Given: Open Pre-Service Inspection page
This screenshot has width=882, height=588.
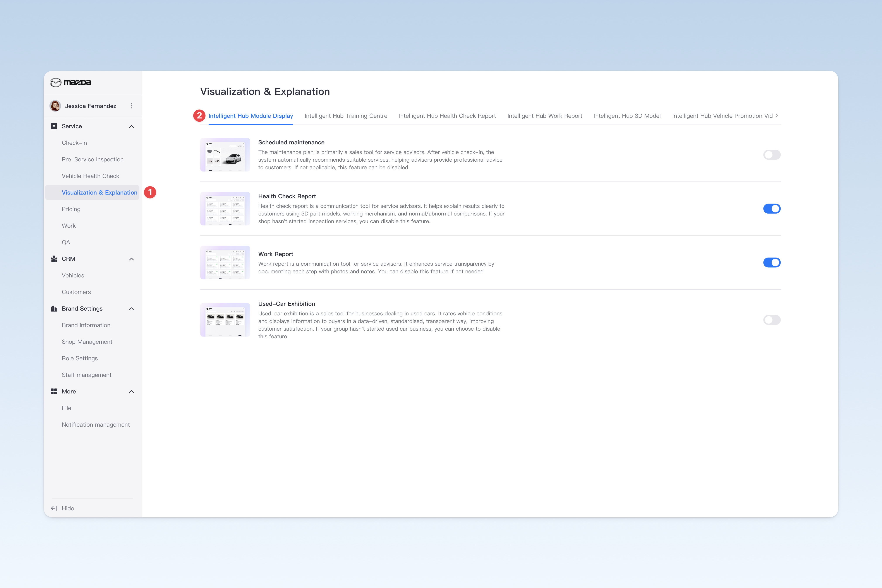Looking at the screenshot, I should (92, 159).
